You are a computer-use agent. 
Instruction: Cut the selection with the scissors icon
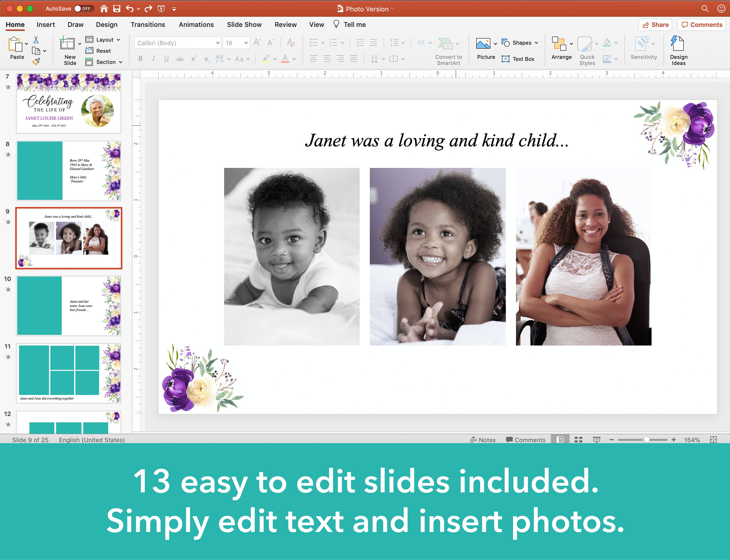(36, 39)
